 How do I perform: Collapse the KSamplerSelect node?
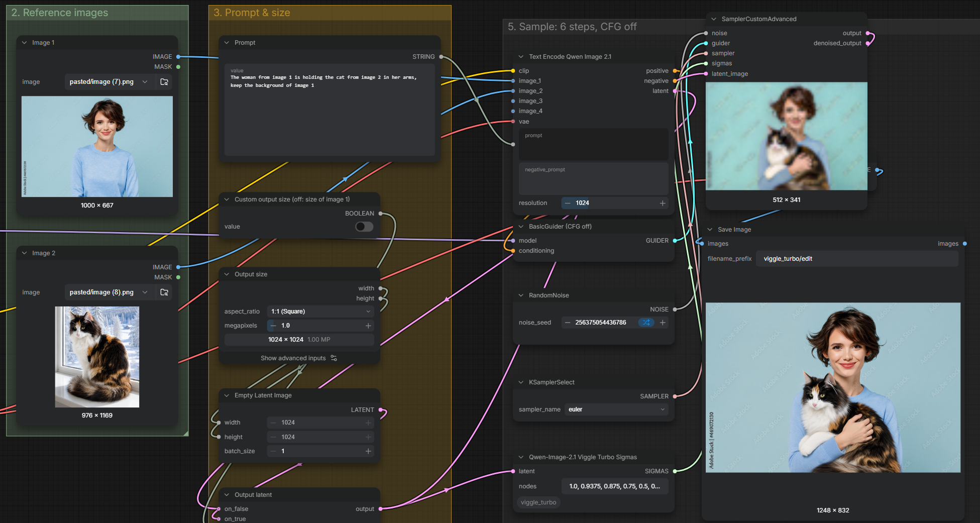coord(521,382)
